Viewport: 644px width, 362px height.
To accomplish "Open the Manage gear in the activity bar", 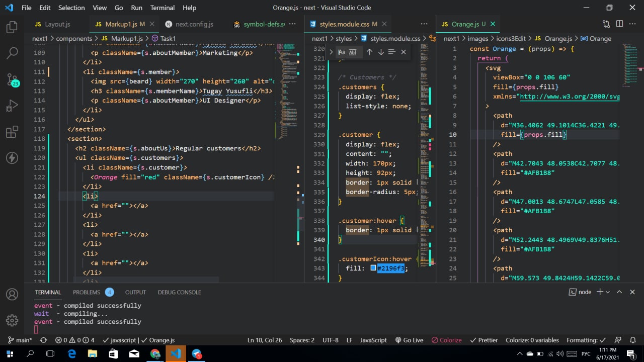I will (x=12, y=320).
